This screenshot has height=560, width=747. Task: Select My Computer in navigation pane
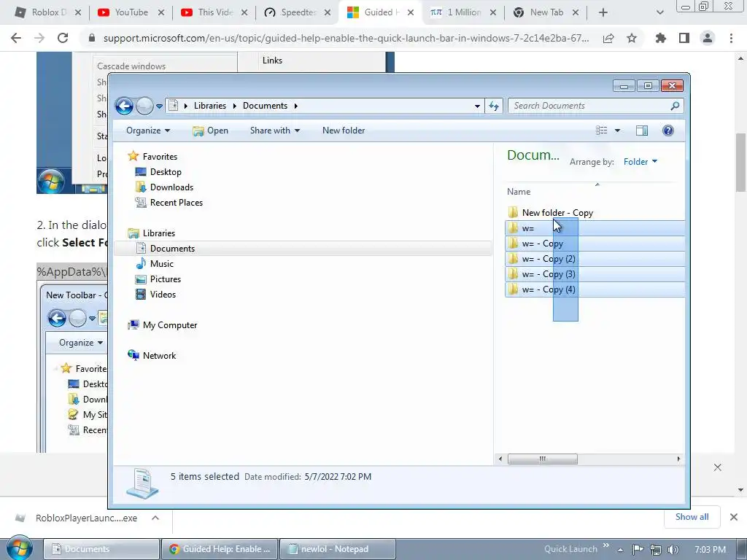point(163,325)
